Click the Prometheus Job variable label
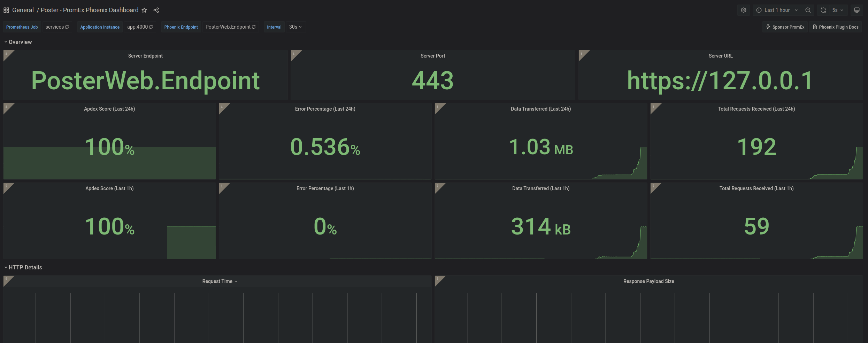This screenshot has height=343, width=868. (x=22, y=27)
